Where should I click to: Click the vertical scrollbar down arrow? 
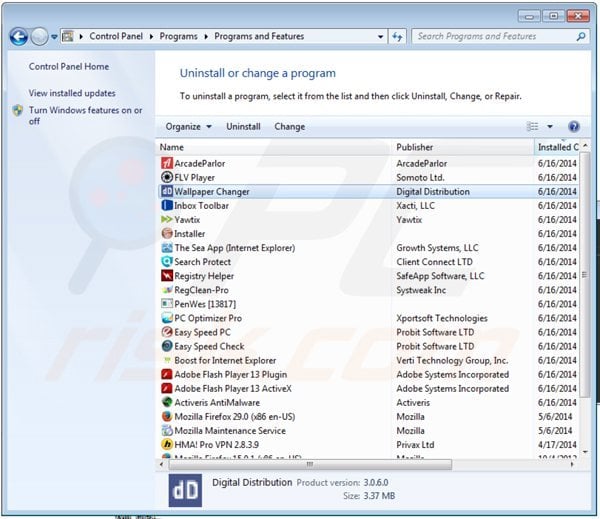(x=585, y=452)
